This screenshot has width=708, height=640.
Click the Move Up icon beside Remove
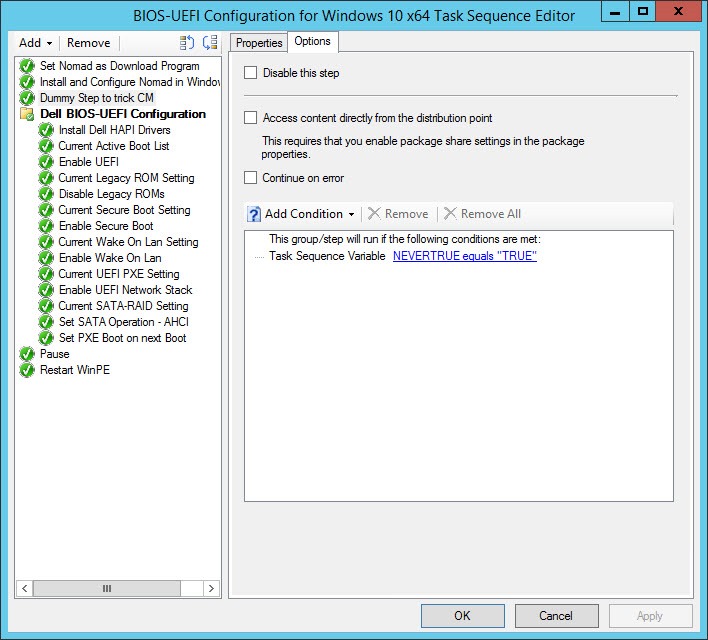[187, 43]
